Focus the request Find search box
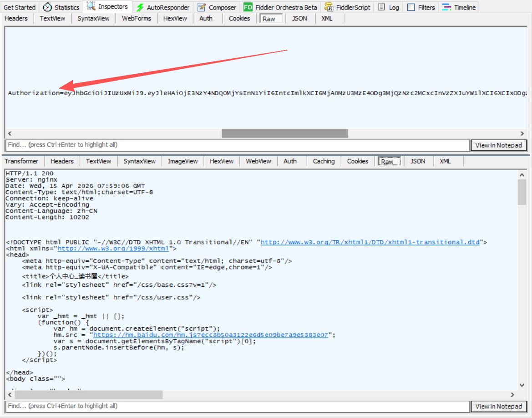The width and height of the screenshot is (532, 418). 238,145
